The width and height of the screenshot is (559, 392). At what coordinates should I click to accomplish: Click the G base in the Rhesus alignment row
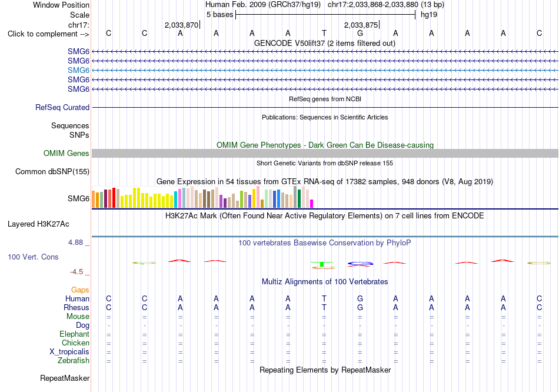point(360,307)
